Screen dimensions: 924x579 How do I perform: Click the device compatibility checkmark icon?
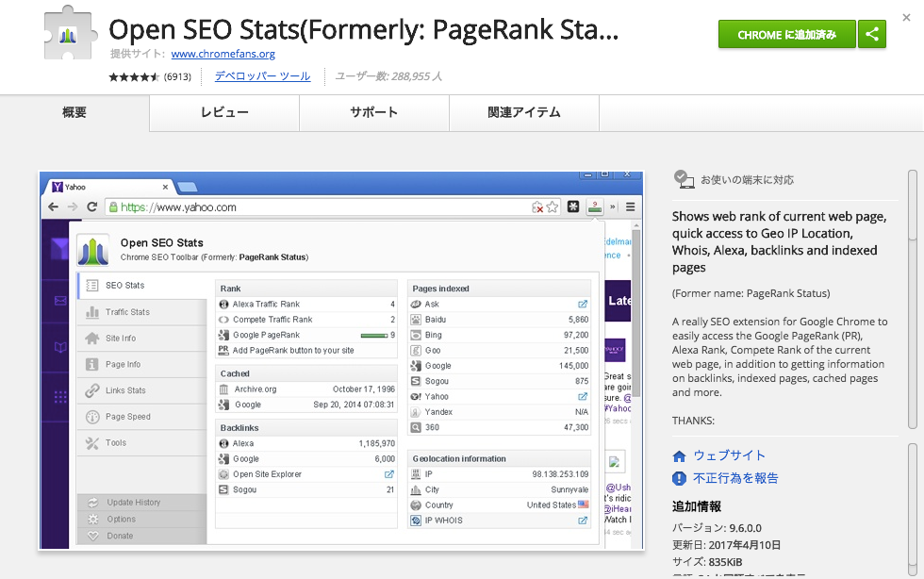click(684, 179)
